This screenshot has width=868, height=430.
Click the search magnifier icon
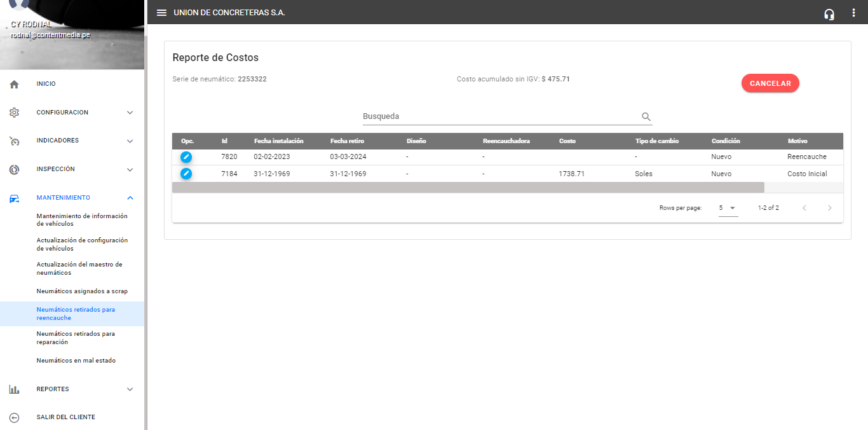(x=646, y=116)
